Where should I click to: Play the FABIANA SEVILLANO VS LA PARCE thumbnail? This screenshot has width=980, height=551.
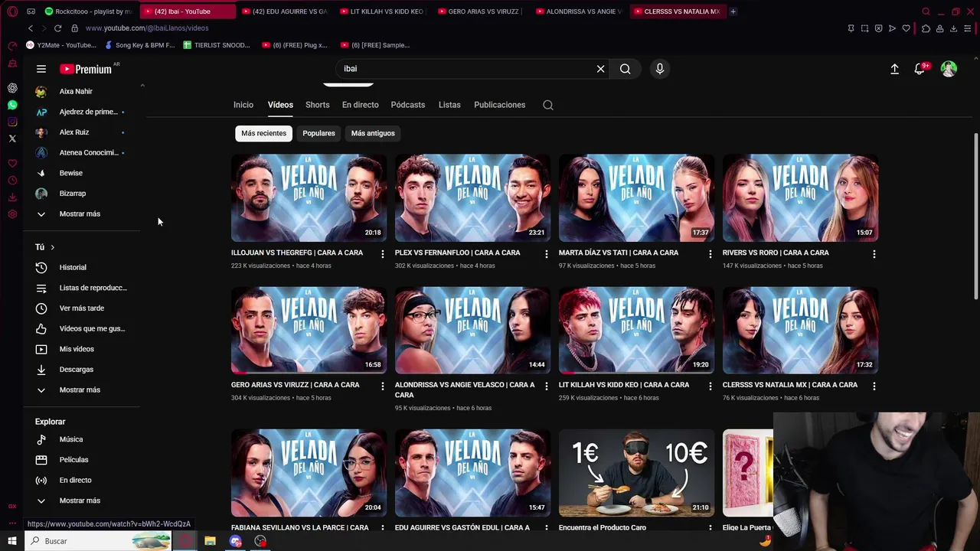(x=309, y=472)
